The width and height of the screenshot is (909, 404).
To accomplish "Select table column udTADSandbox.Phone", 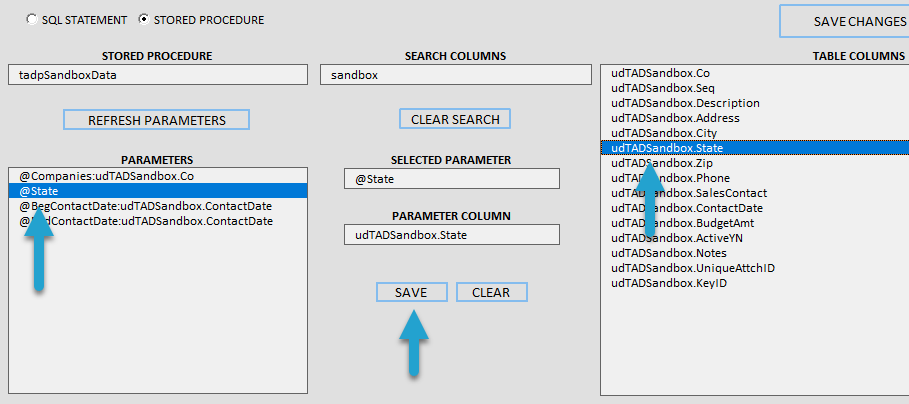I will [755, 178].
